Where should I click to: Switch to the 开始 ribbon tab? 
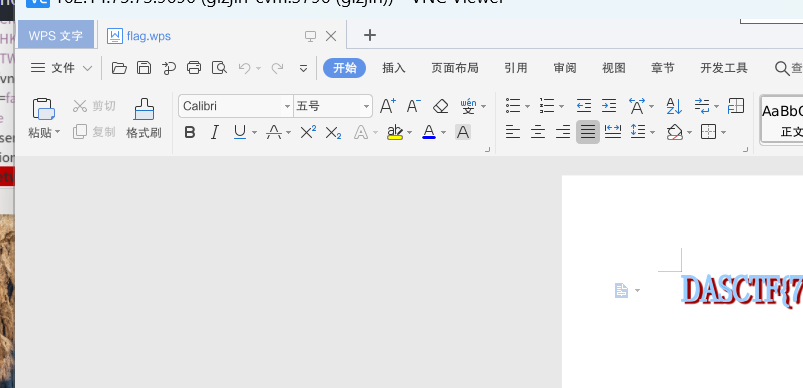tap(345, 68)
